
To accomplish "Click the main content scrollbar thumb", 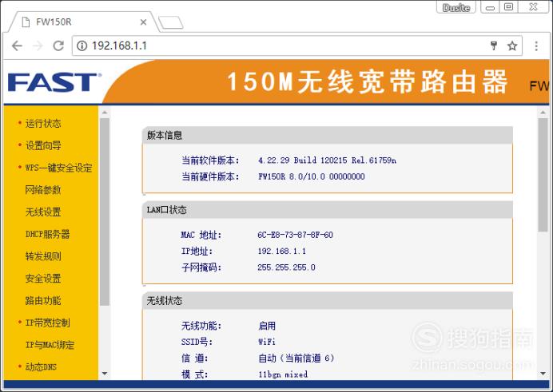I will [543, 175].
